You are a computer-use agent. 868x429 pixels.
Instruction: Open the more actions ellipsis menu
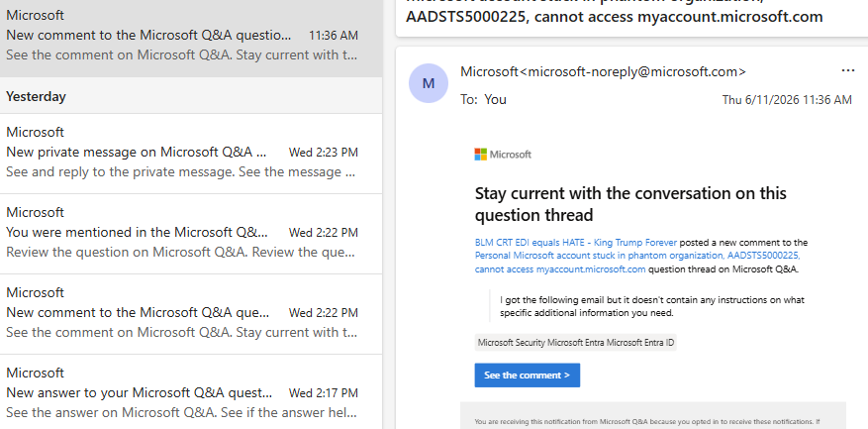tap(847, 71)
